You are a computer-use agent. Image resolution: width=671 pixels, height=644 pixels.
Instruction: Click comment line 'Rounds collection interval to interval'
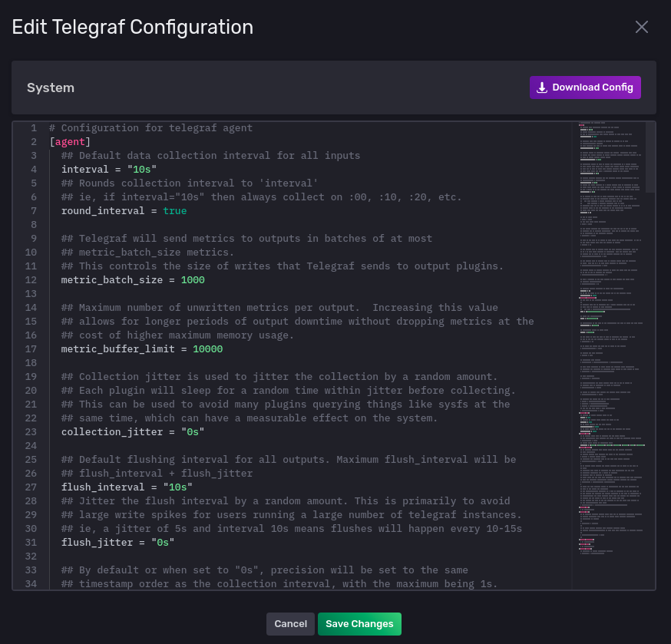click(190, 183)
